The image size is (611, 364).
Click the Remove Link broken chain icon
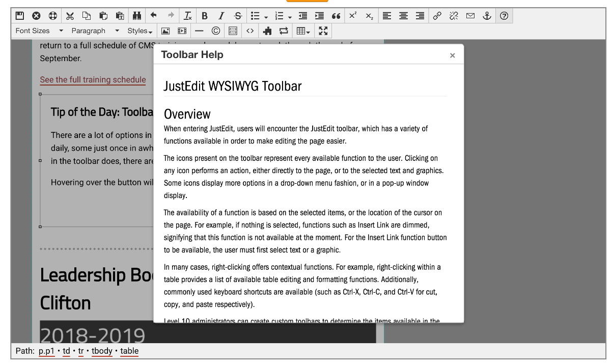(x=454, y=16)
